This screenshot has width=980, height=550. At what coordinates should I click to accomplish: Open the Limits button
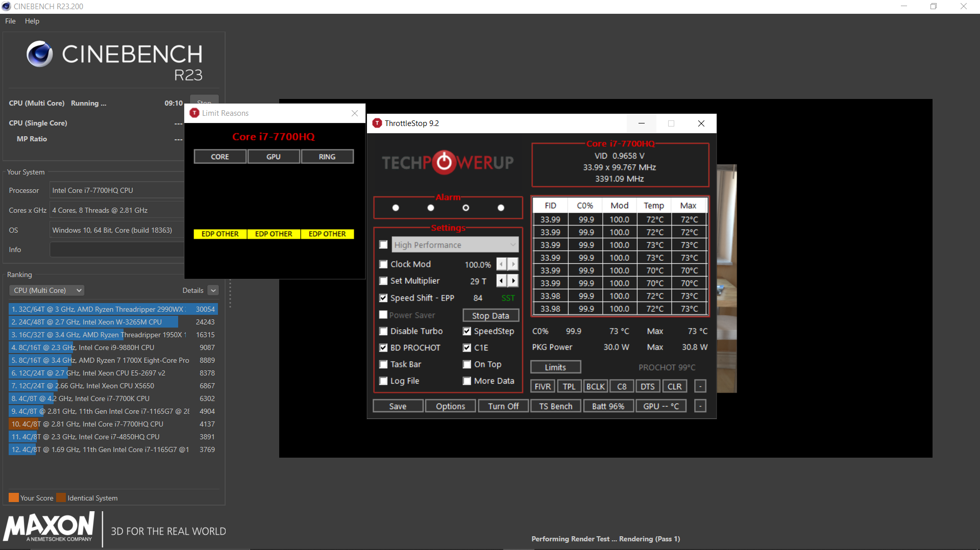555,367
